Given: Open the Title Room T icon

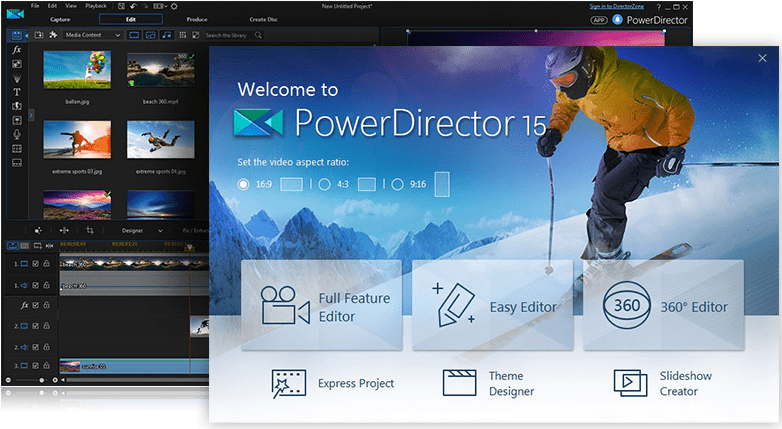Looking at the screenshot, I should tap(17, 92).
